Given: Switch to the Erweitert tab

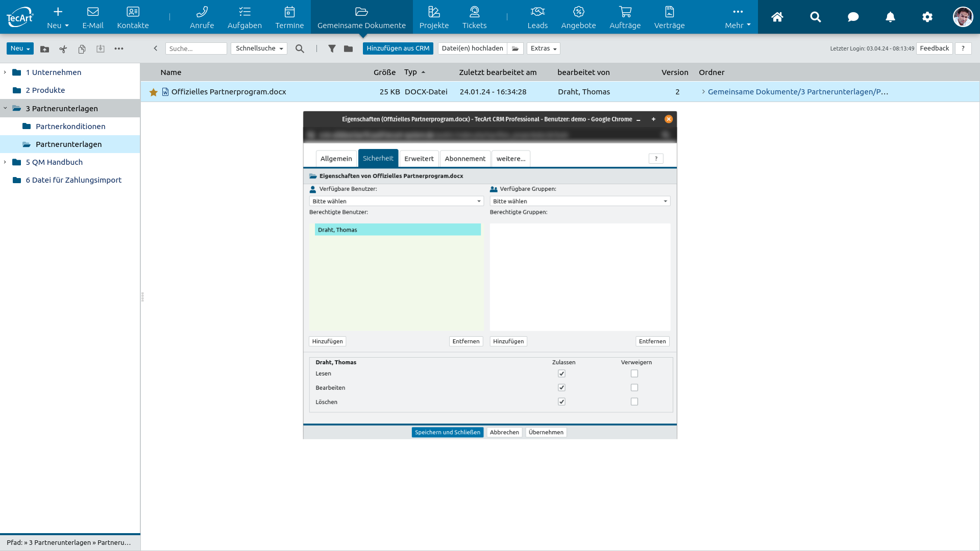Looking at the screenshot, I should [419, 159].
